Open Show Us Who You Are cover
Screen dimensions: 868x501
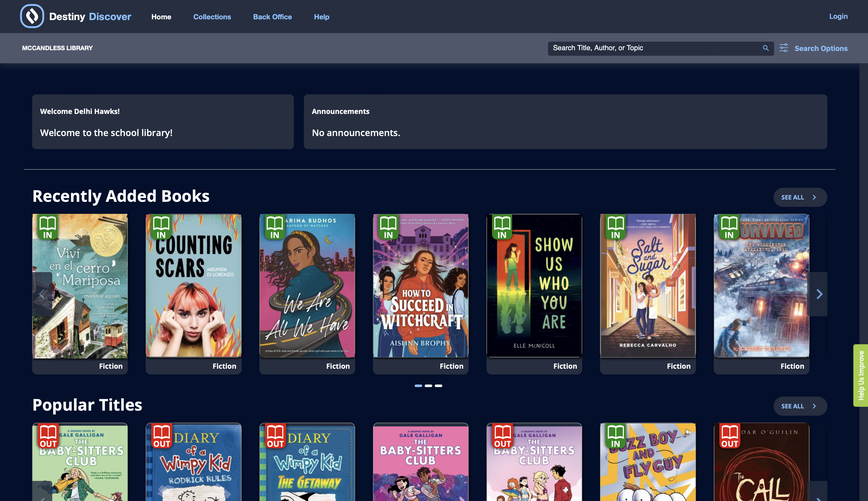[534, 286]
